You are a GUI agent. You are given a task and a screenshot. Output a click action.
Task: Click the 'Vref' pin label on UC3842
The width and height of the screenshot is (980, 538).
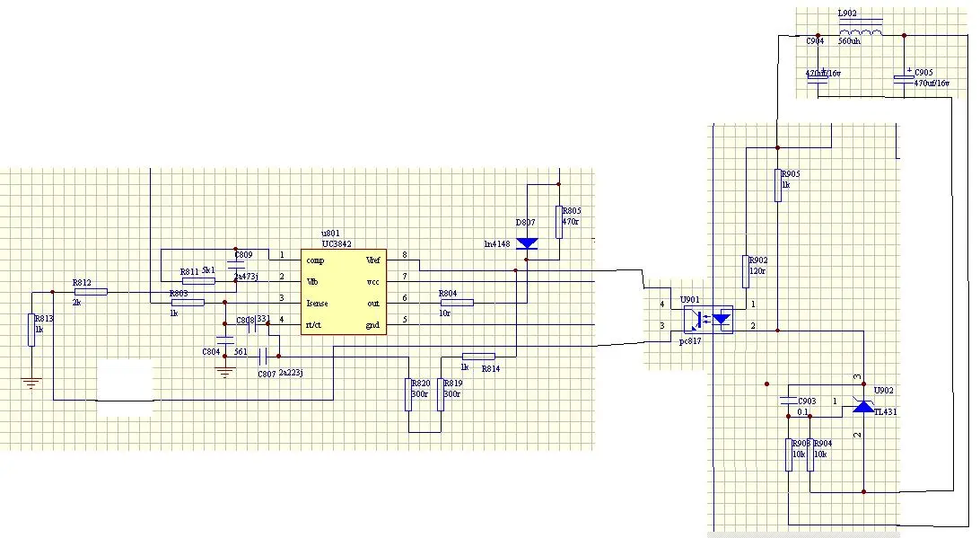click(372, 260)
